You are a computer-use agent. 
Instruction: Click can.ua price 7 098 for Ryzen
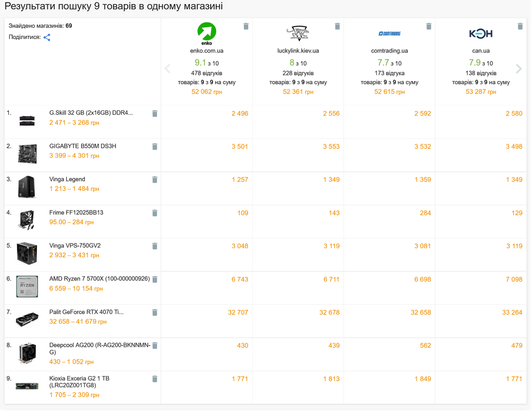[514, 279]
